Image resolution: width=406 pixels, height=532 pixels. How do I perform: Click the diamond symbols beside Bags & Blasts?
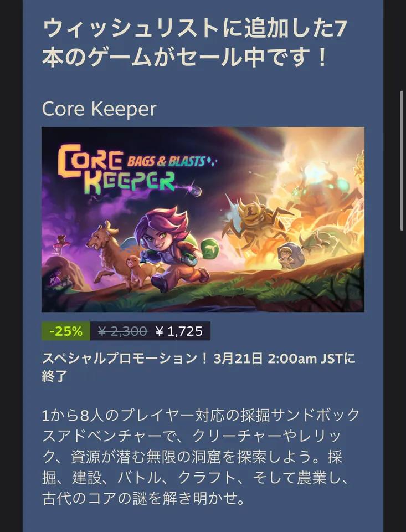(212, 161)
